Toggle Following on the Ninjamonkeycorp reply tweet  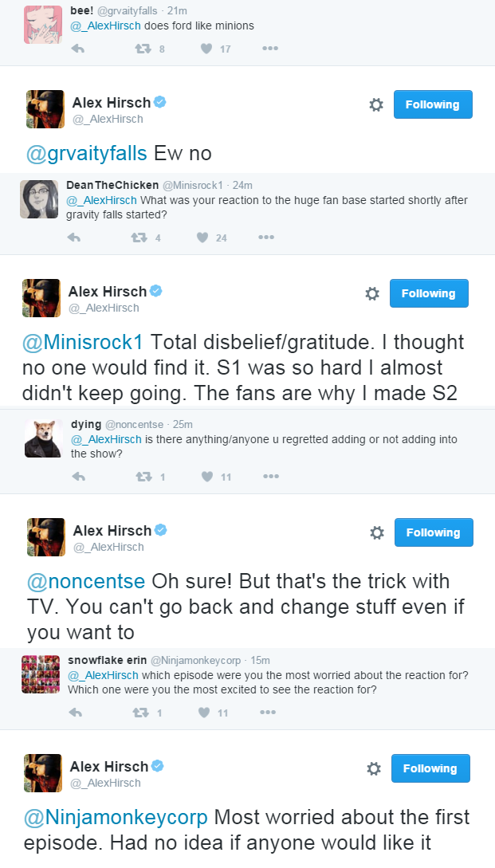pos(430,768)
